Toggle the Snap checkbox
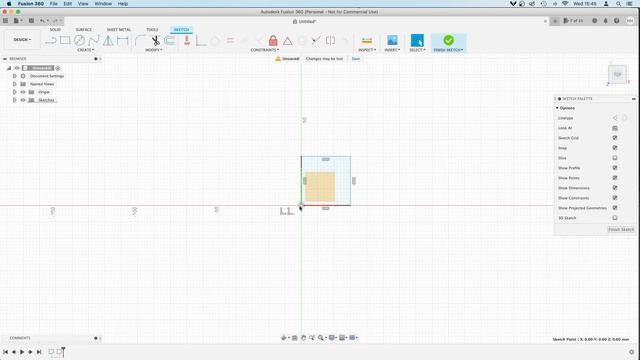 (615, 148)
